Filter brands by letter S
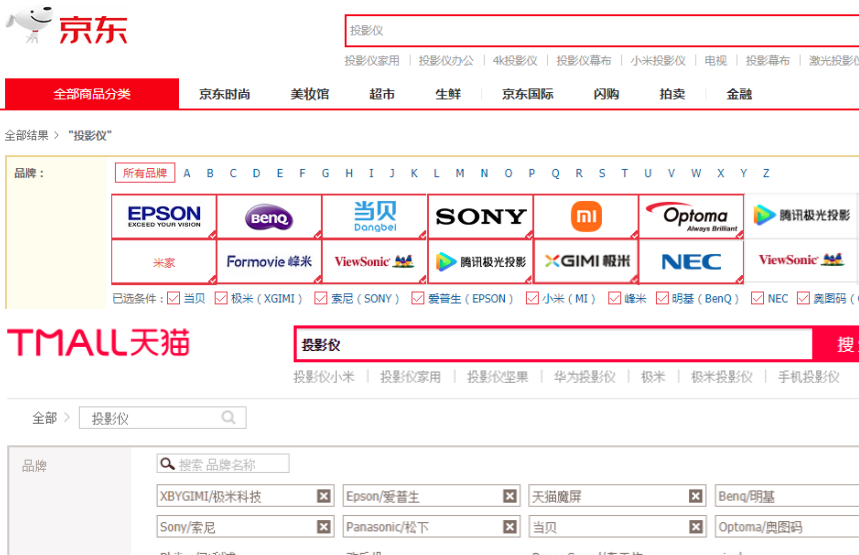This screenshot has height=555, width=859. 602,173
